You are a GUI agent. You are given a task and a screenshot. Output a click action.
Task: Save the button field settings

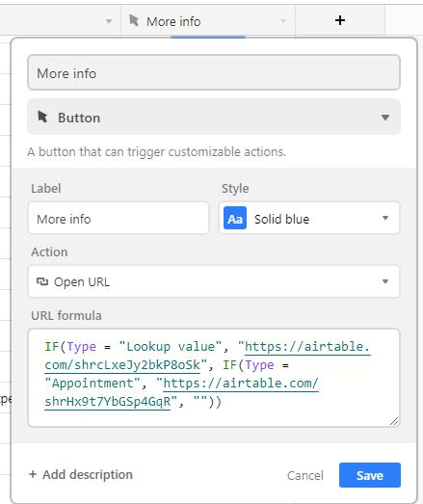(370, 475)
